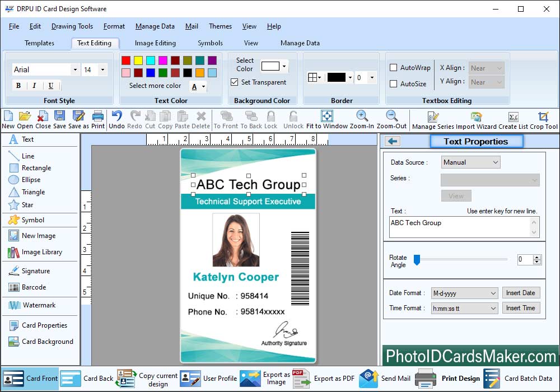Open the font size 14 dropdown
The width and height of the screenshot is (560, 392).
(103, 69)
